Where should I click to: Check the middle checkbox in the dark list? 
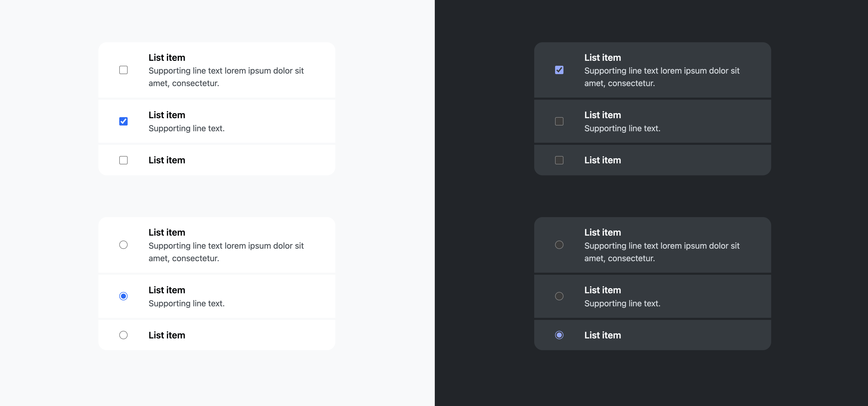(559, 121)
